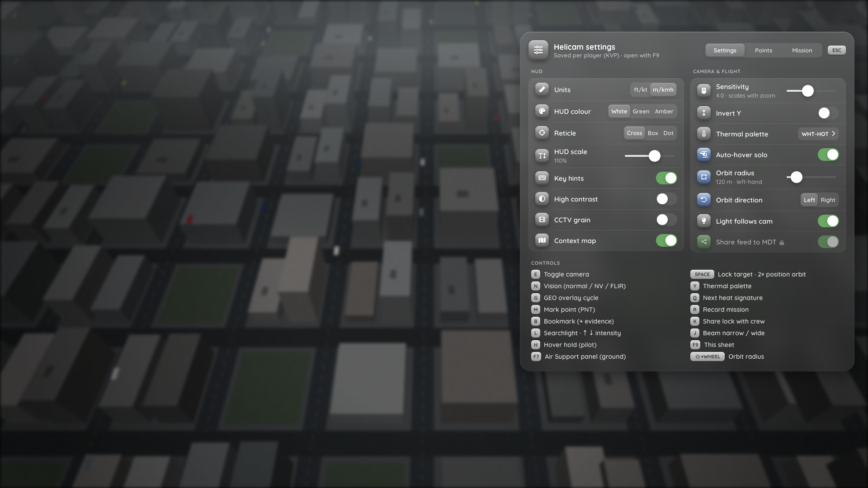This screenshot has width=868, height=488.
Task: Click the SPACE key hint for Lock target
Action: point(702,274)
